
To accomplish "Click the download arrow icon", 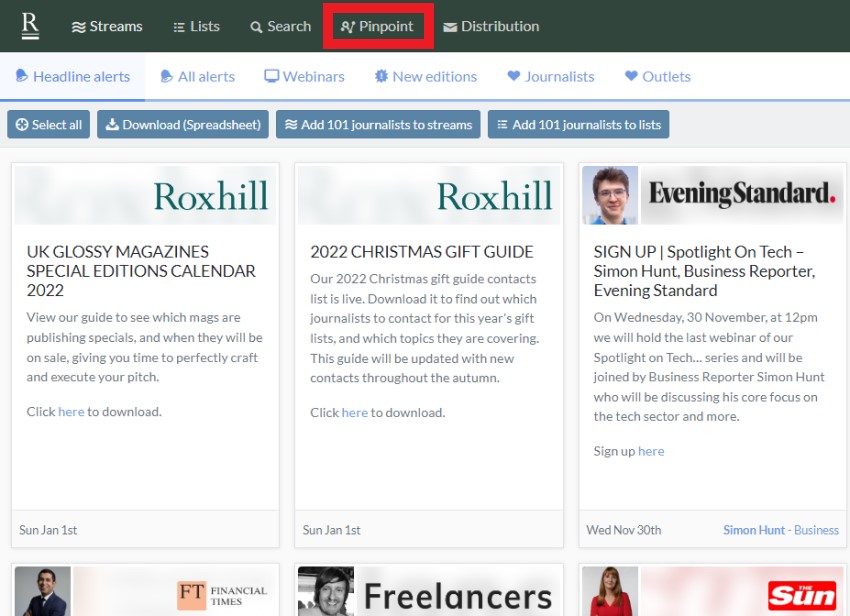I will pos(112,125).
